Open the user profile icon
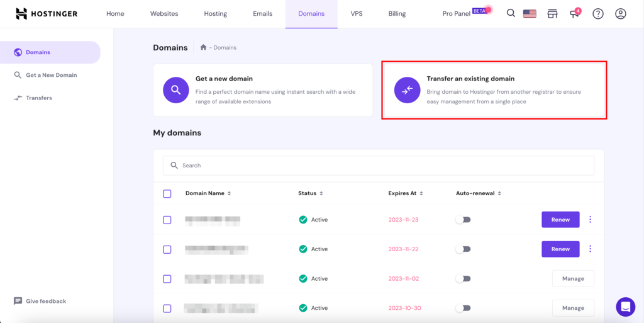This screenshot has width=644, height=323. point(620,14)
